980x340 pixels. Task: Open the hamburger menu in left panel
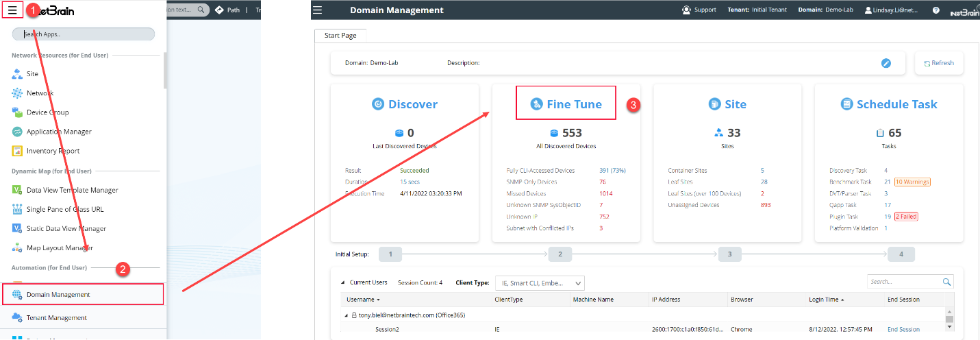pos(12,10)
